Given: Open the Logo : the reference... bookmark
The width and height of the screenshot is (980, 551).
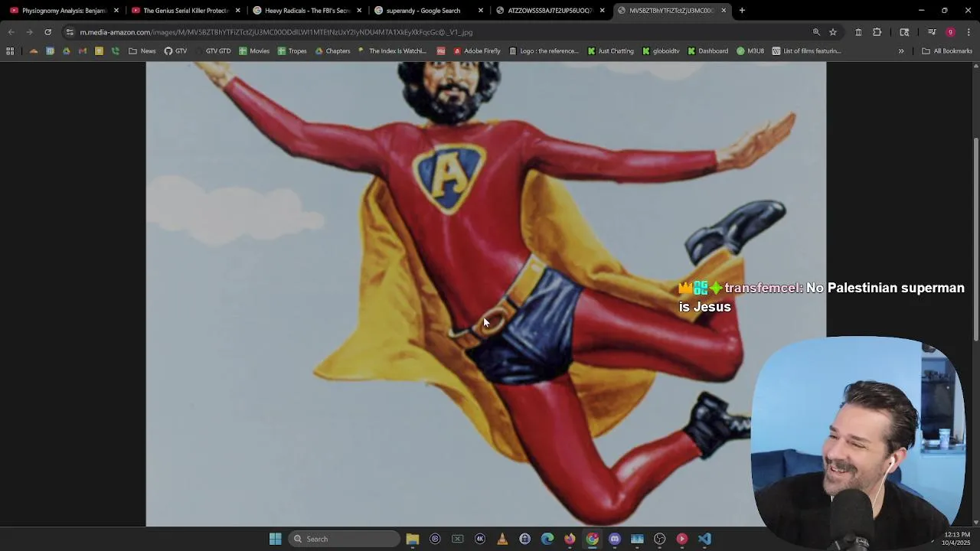Looking at the screenshot, I should (544, 51).
